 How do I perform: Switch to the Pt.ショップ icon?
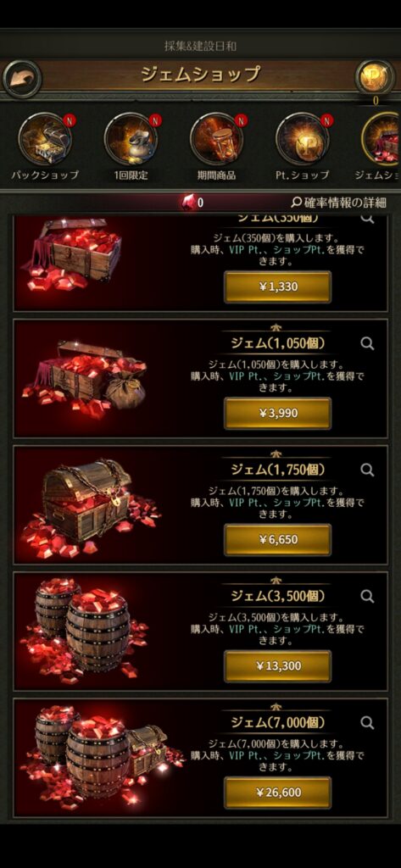(303, 139)
